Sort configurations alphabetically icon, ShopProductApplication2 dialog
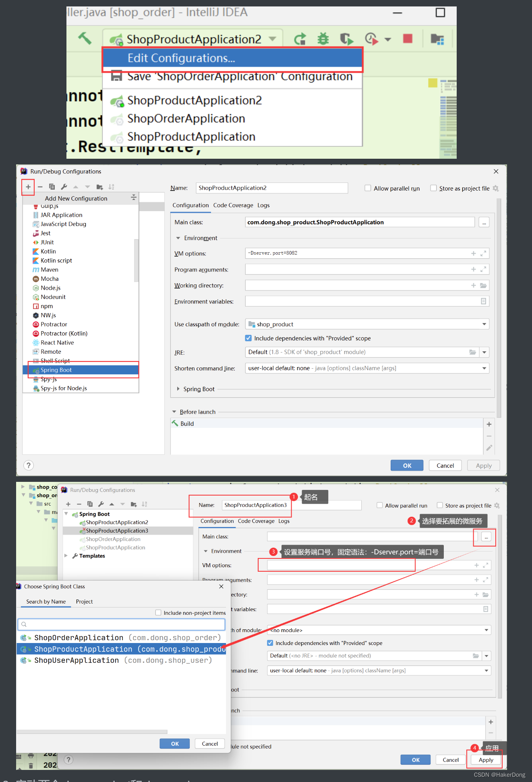The height and width of the screenshot is (782, 532). [x=112, y=187]
